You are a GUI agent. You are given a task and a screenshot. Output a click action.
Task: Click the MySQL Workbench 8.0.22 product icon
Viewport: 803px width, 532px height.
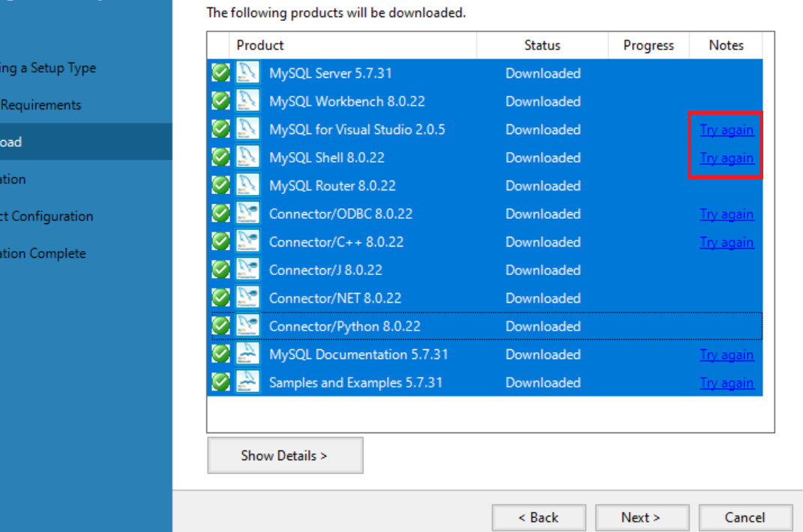[x=248, y=101]
